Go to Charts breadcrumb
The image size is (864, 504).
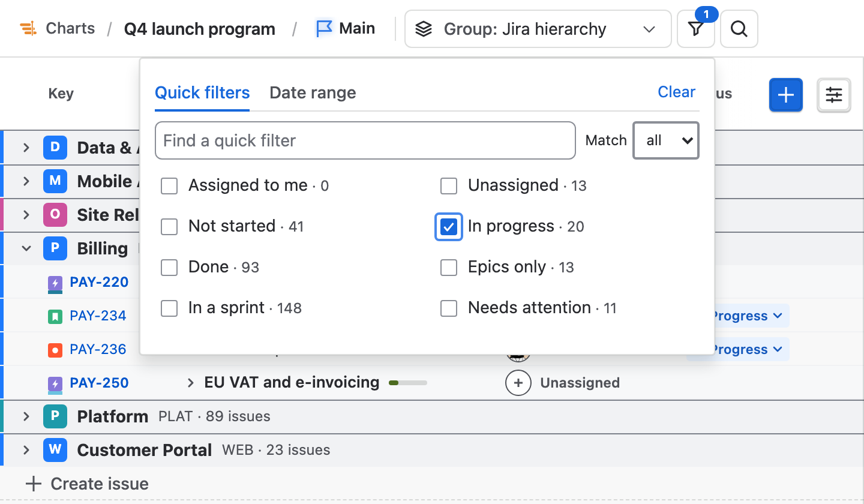point(70,28)
